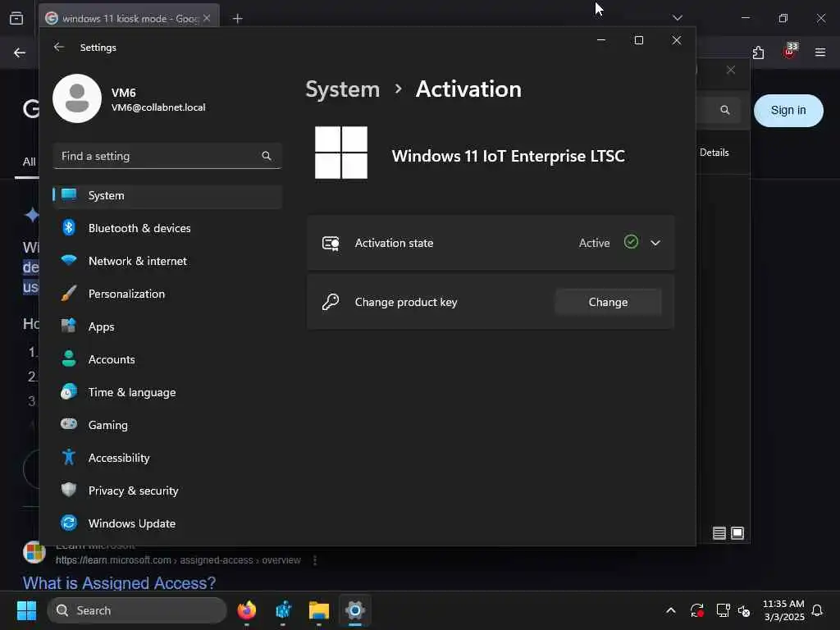Close the background panel with X
Viewport: 840px width, 630px height.
coord(731,71)
